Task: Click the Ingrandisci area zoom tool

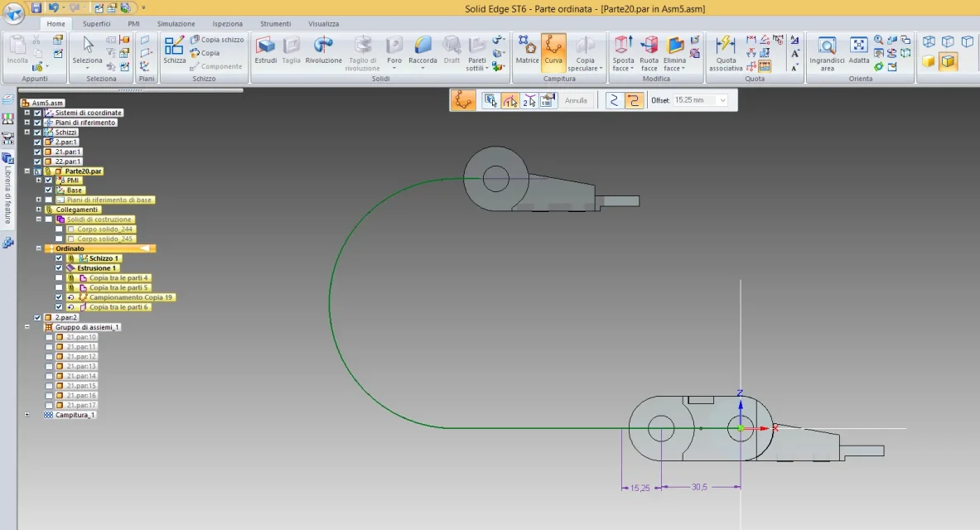Action: pyautogui.click(x=827, y=53)
